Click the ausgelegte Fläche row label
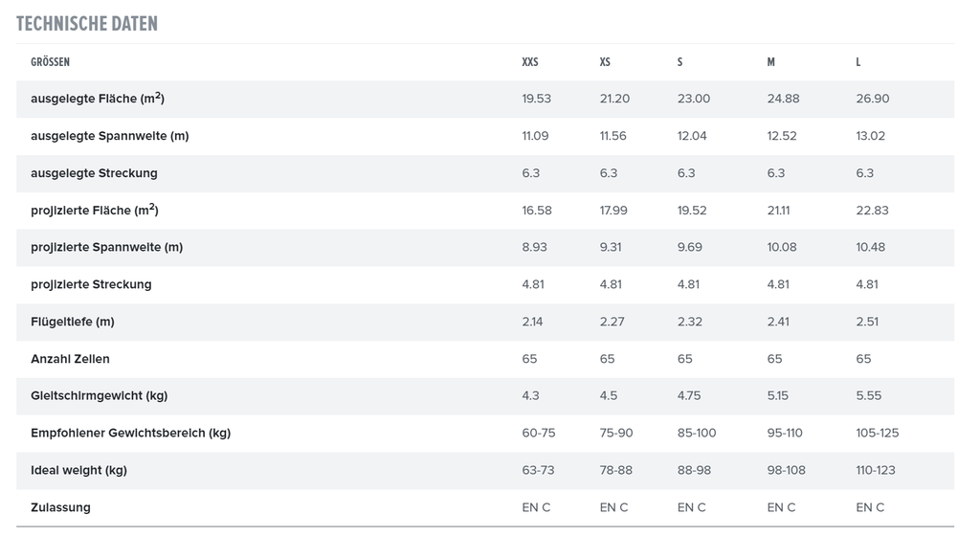 tap(98, 98)
